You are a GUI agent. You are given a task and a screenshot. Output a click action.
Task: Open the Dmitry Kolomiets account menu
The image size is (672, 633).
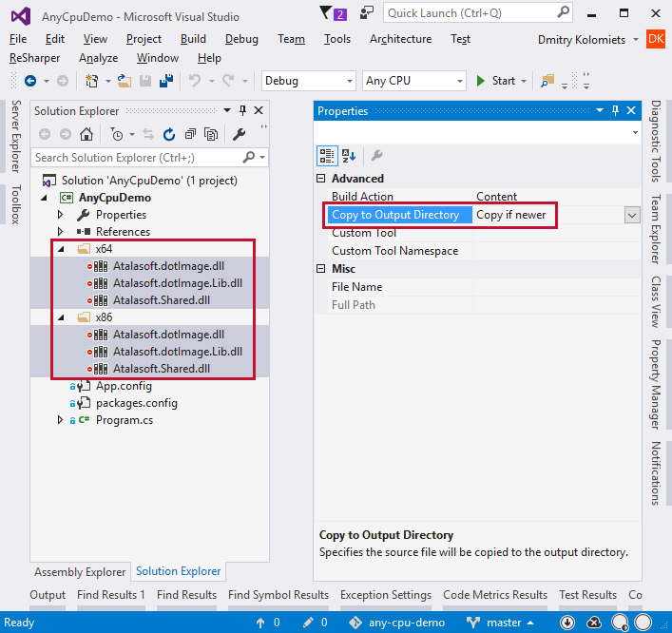coord(588,39)
